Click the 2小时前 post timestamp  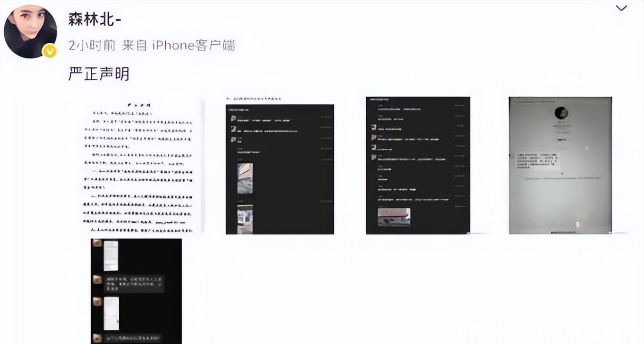pos(92,46)
